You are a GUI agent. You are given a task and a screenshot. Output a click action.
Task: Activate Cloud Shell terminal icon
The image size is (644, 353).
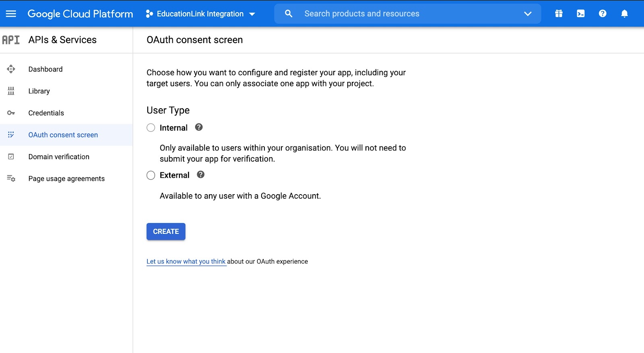[580, 14]
